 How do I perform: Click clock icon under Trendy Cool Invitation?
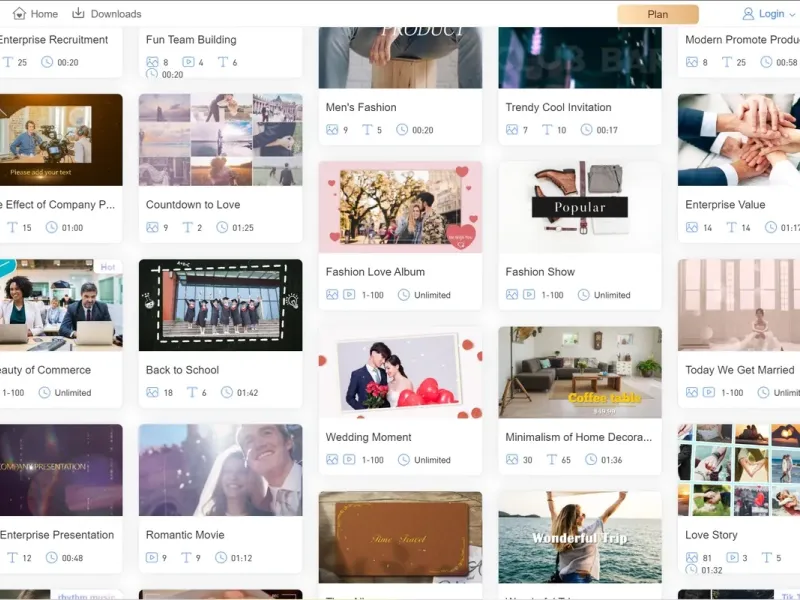click(x=587, y=130)
